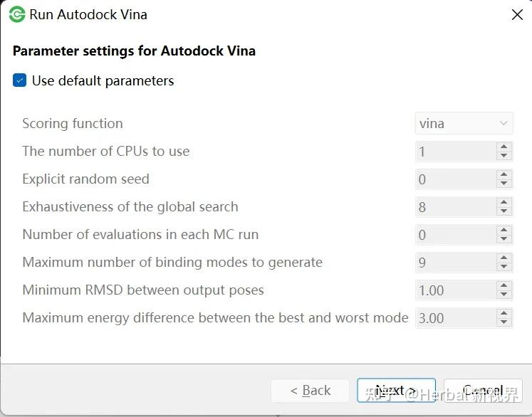Image resolution: width=532 pixels, height=417 pixels.
Task: Click the Next button
Action: click(x=396, y=390)
